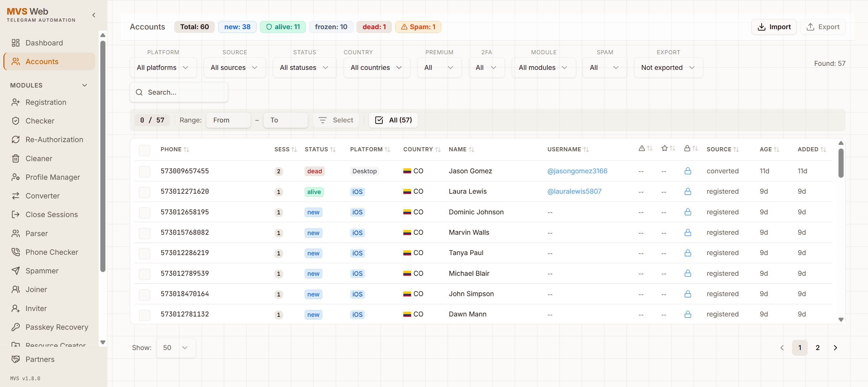The image size is (868, 387).
Task: Open the Spammer paper plane icon
Action: [x=16, y=271]
